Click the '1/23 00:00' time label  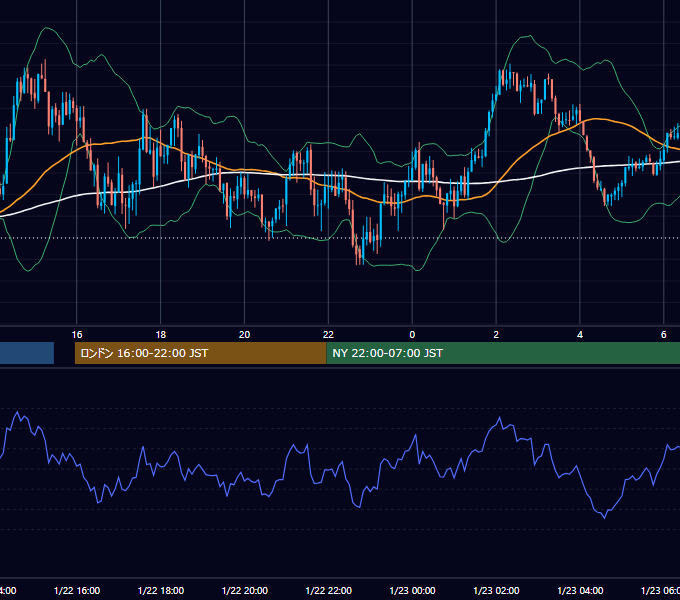click(412, 590)
